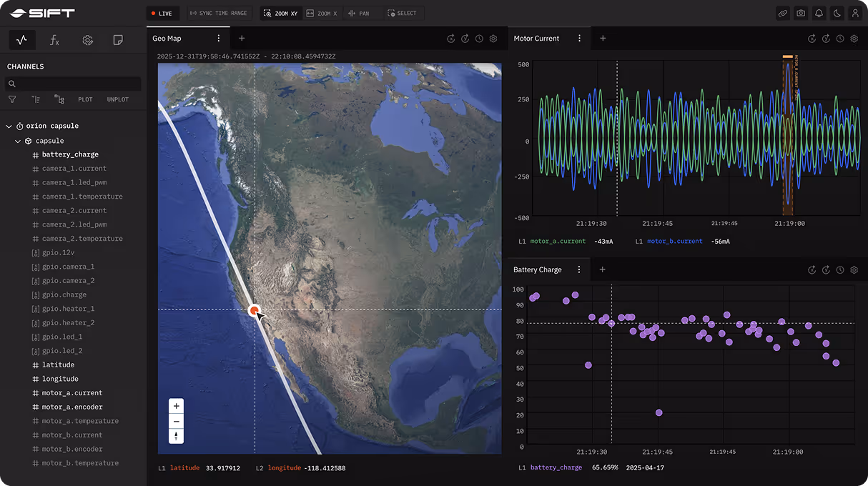Toggle dark mode with moon icon
868x486 pixels.
pos(836,13)
